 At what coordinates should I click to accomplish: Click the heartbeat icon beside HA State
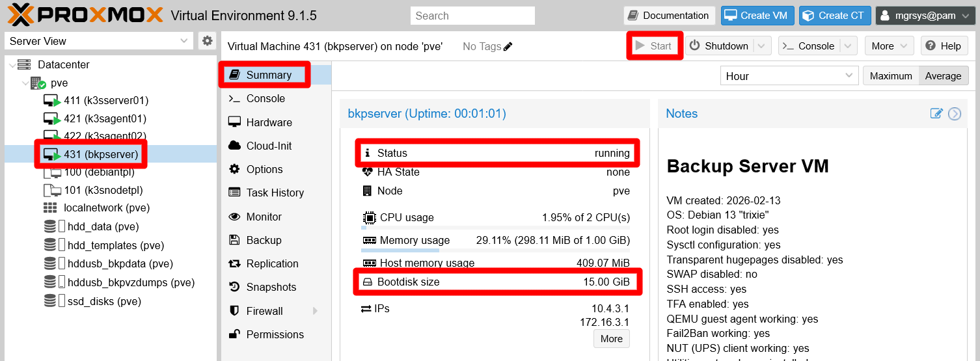(x=368, y=172)
